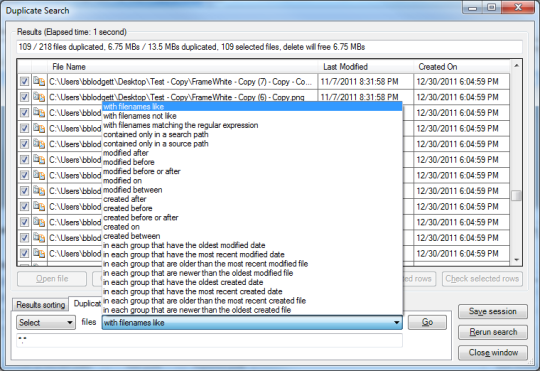The width and height of the screenshot is (540, 371).
Task: Minimize the Duplicate Search window
Action: pyautogui.click(x=472, y=8)
